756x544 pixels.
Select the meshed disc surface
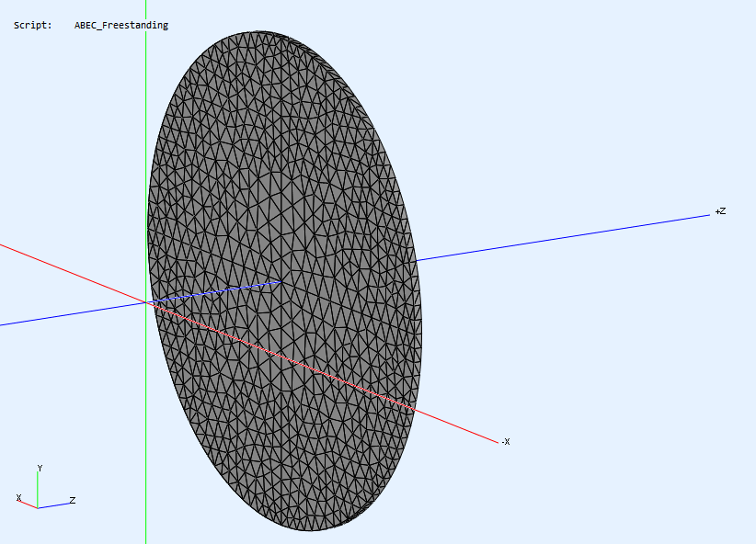[x=284, y=281]
